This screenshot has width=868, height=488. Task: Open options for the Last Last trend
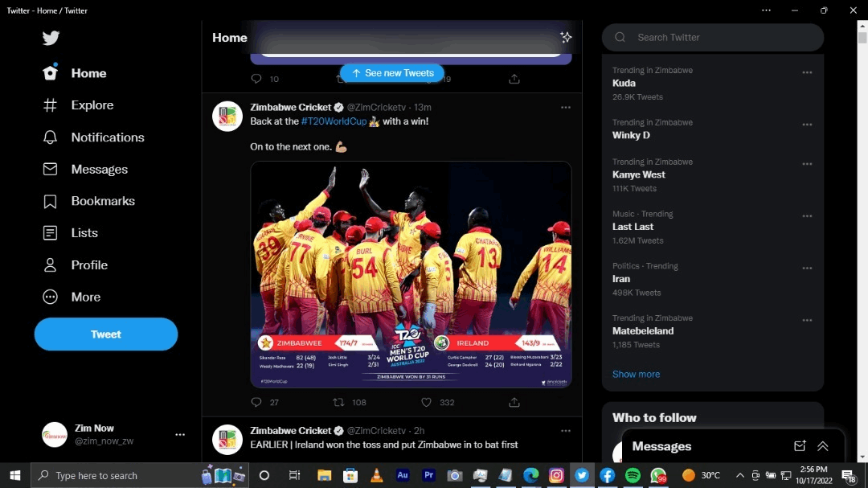pyautogui.click(x=807, y=216)
